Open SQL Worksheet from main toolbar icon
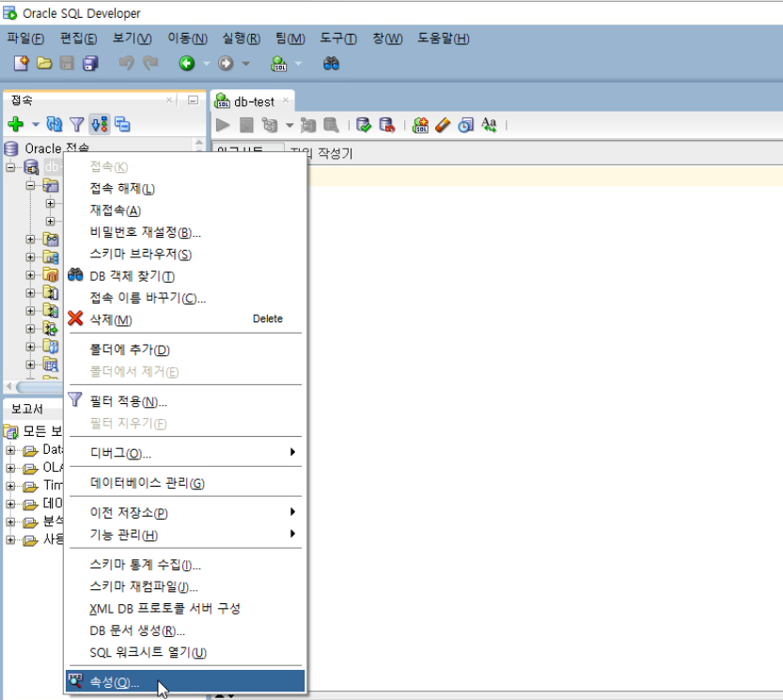 point(278,63)
